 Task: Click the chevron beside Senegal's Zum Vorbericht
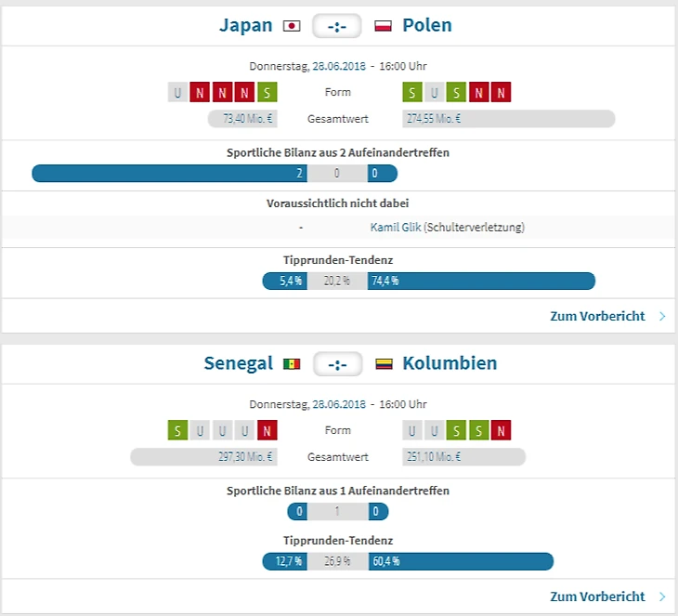tap(662, 596)
